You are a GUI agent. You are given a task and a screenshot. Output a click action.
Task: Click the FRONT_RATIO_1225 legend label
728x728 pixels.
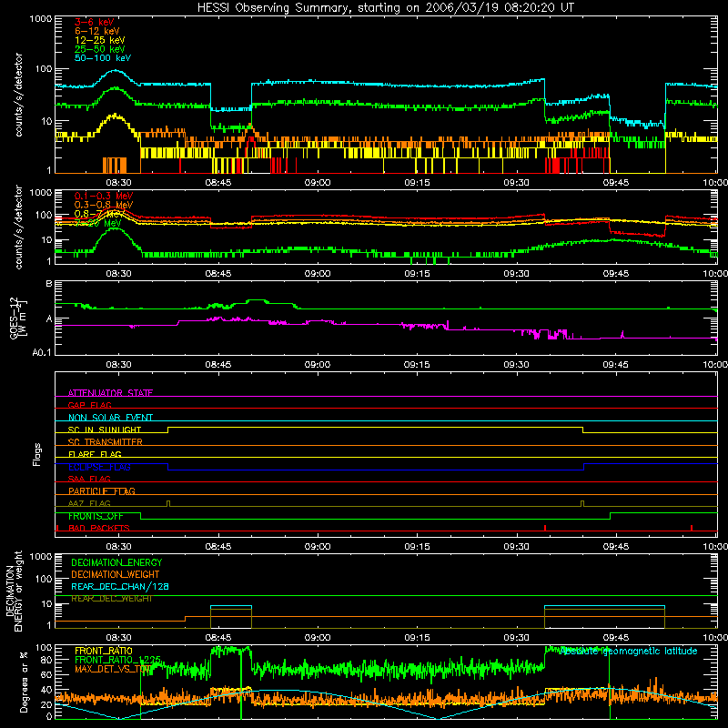(117, 660)
